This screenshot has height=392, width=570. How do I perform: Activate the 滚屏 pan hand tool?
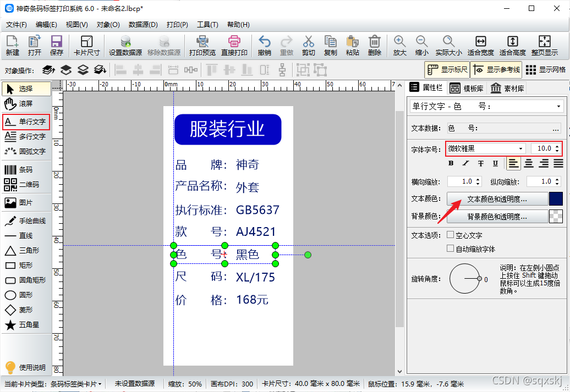point(26,103)
